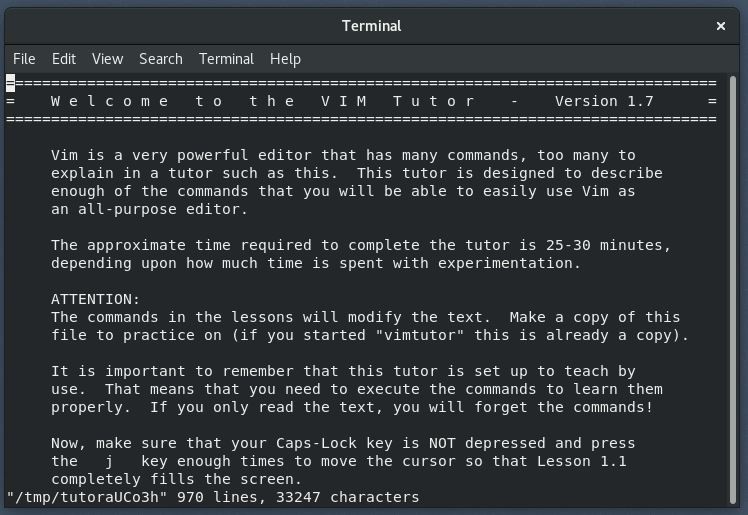This screenshot has height=515, width=748.
Task: Close the Terminal window
Action: point(721,26)
